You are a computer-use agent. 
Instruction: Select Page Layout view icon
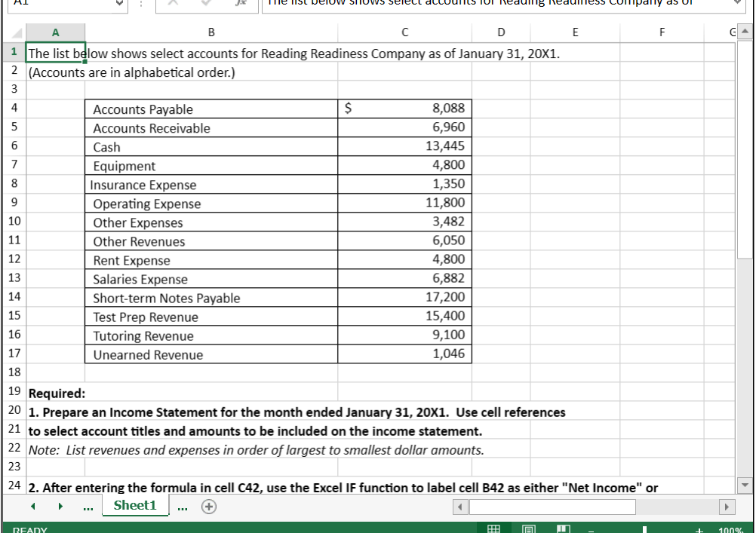(528, 528)
